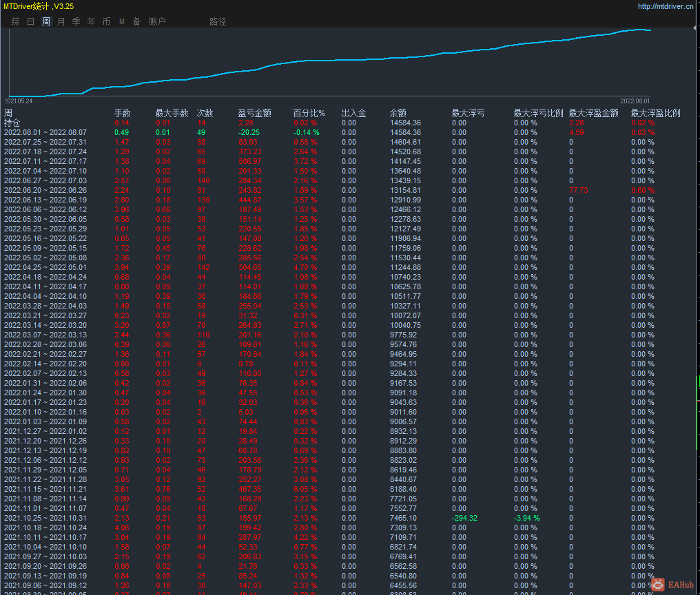Click the 6.05 % percentage value
The width and height of the screenshot is (700, 595).
(x=305, y=489)
